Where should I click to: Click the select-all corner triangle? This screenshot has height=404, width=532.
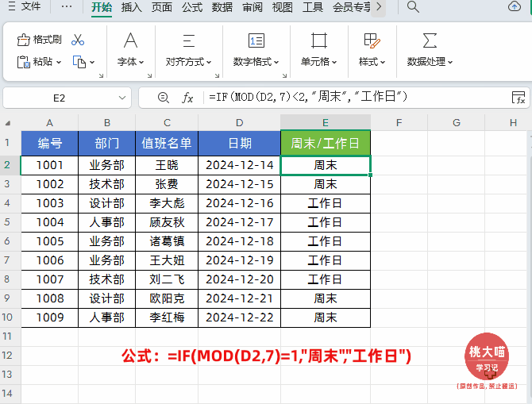pyautogui.click(x=8, y=123)
